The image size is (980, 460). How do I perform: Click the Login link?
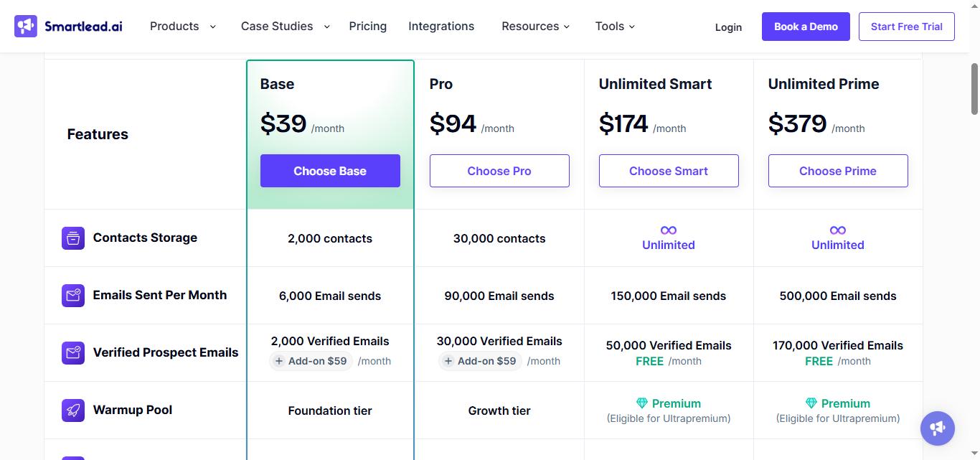coord(728,27)
